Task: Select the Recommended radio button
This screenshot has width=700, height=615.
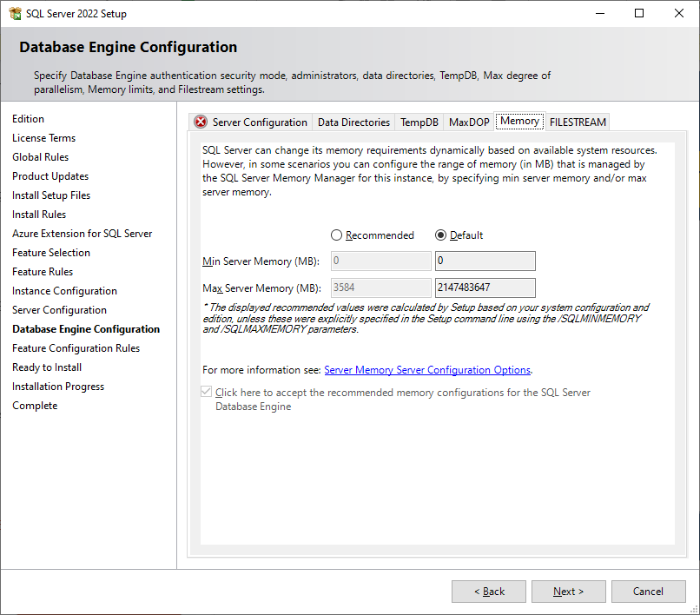Action: [337, 235]
